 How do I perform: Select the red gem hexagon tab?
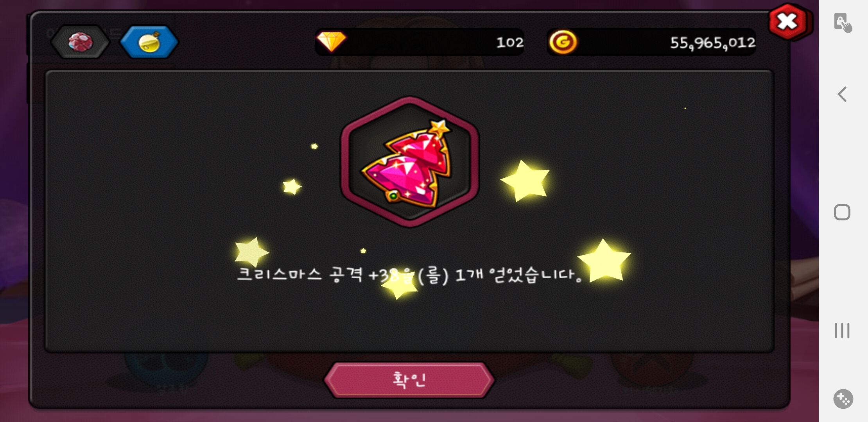[x=80, y=42]
